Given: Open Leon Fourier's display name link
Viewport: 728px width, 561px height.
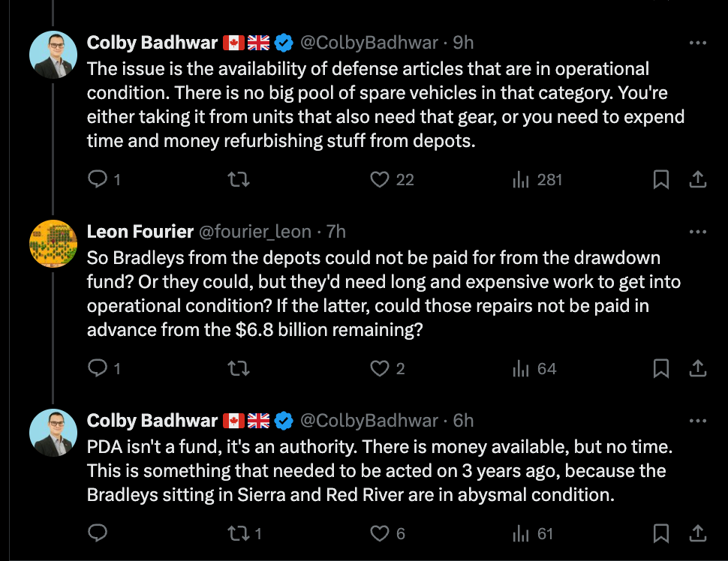Looking at the screenshot, I should point(140,232).
